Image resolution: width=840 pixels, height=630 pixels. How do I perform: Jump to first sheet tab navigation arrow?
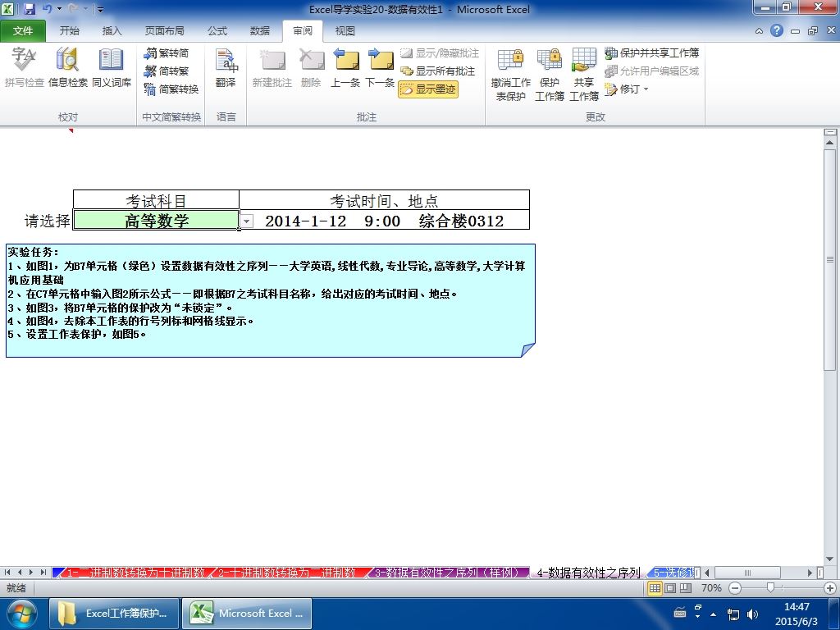[x=7, y=573]
